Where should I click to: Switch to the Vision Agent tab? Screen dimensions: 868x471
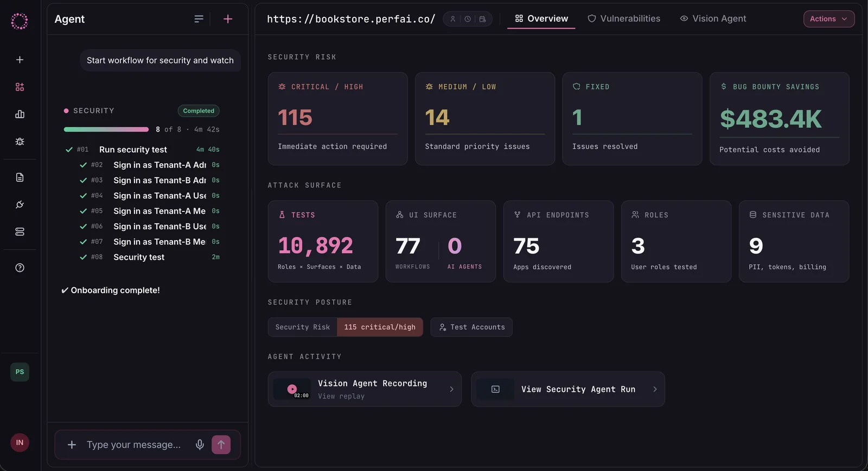click(x=713, y=18)
